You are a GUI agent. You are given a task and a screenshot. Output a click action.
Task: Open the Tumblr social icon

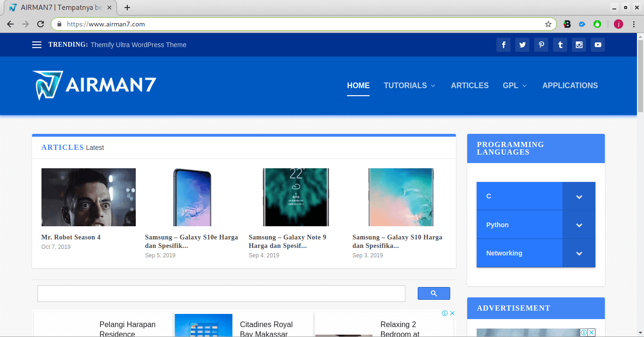(x=560, y=45)
